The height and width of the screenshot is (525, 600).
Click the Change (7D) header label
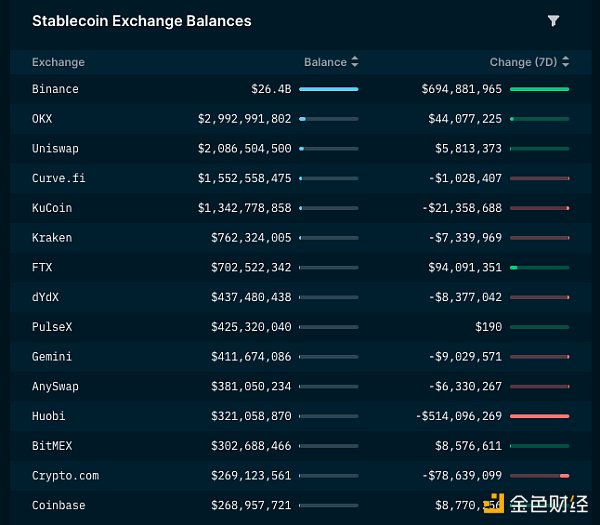click(x=523, y=62)
